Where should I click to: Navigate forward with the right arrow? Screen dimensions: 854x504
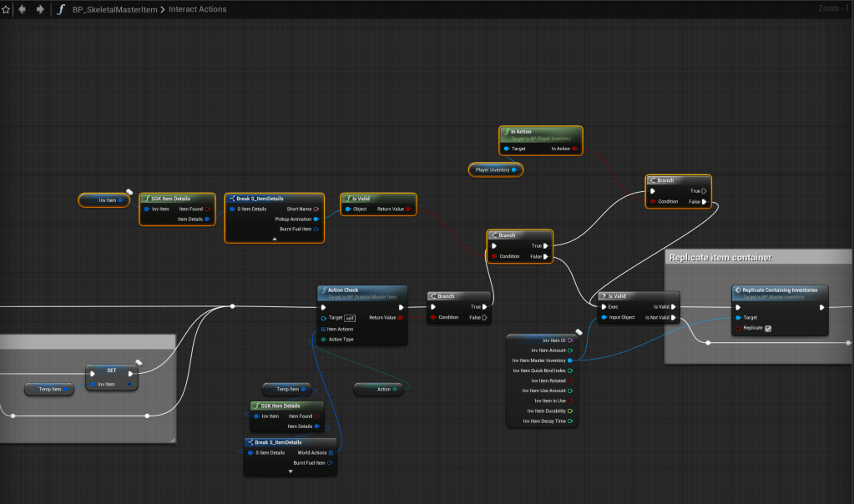[39, 9]
